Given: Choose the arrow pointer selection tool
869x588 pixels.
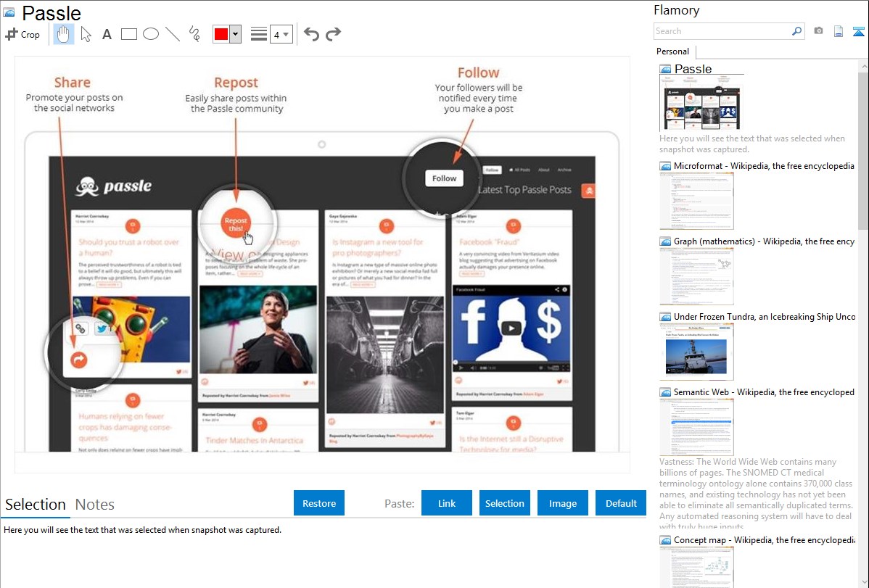Looking at the screenshot, I should tap(86, 34).
